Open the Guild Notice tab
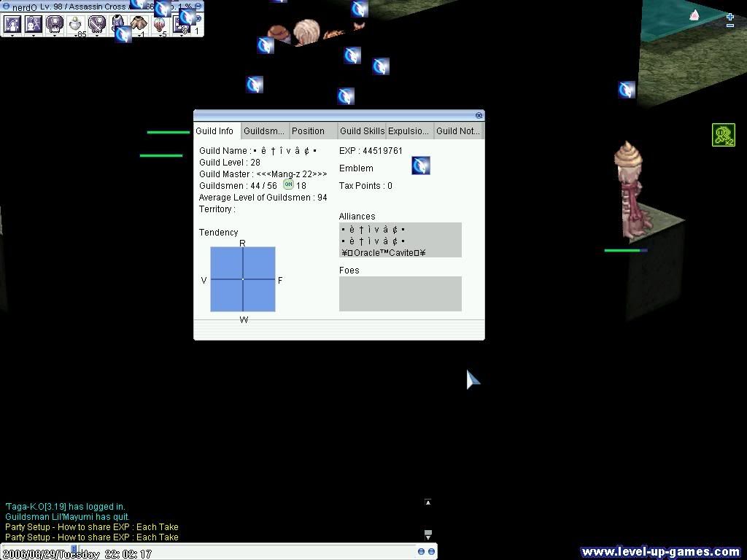The image size is (747, 560). 458,131
